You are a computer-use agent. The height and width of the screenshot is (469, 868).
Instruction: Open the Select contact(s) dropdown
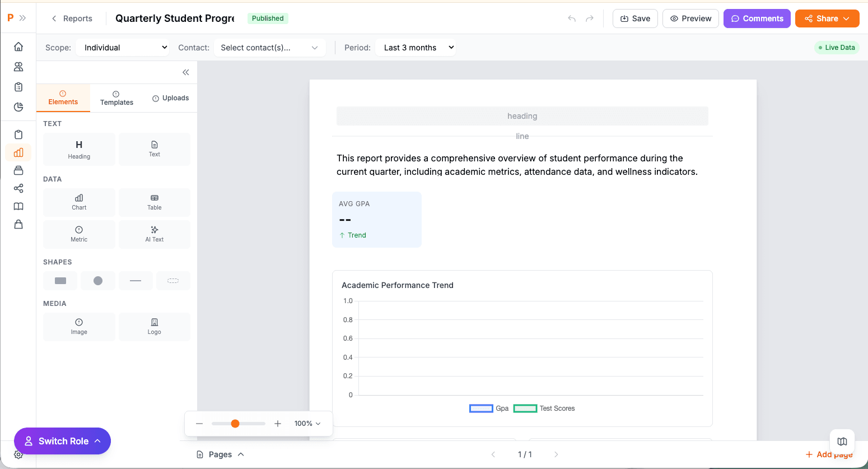[x=269, y=47]
